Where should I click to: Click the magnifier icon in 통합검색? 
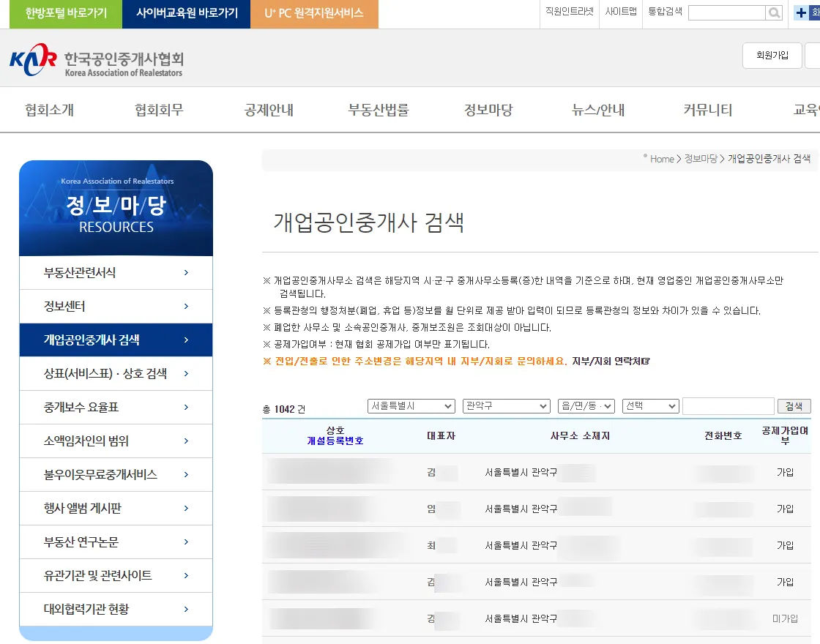coord(774,12)
